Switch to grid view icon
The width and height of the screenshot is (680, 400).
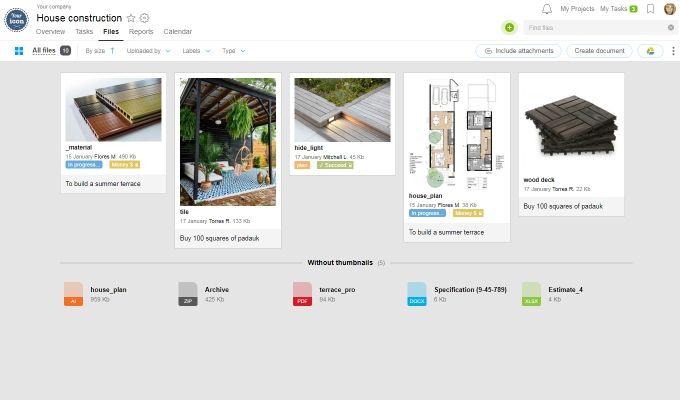pyautogui.click(x=19, y=50)
